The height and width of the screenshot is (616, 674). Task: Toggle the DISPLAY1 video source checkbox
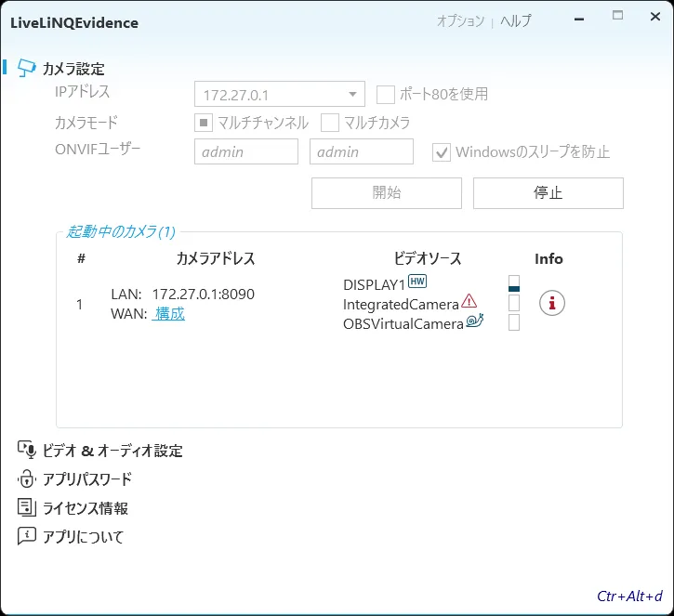pyautogui.click(x=514, y=284)
